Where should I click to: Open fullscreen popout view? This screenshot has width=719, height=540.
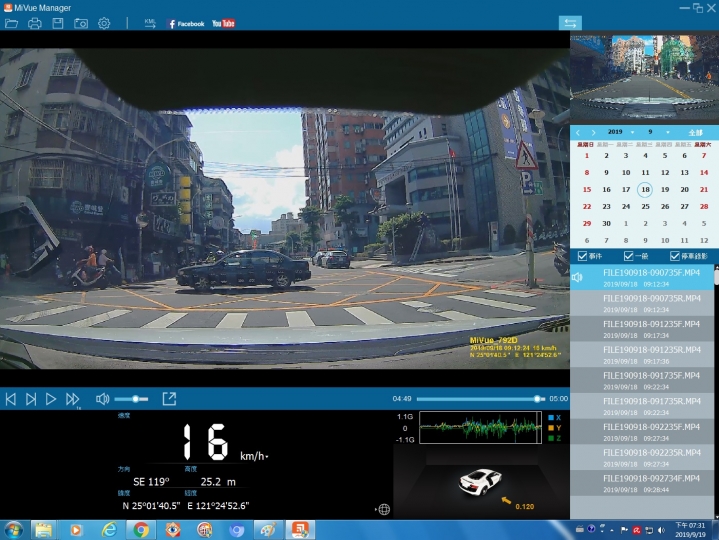169,399
